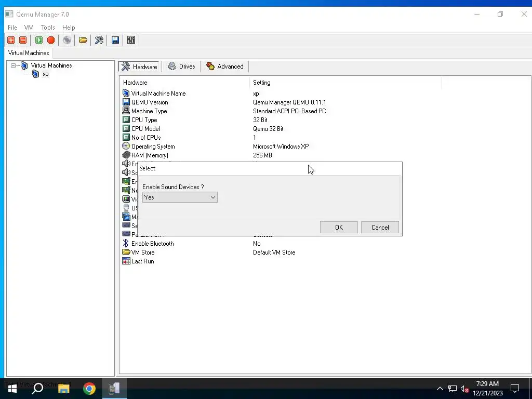Viewport: 532px width, 399px height.
Task: Click the 'Microsoft Windows XP' setting value
Action: [281, 146]
